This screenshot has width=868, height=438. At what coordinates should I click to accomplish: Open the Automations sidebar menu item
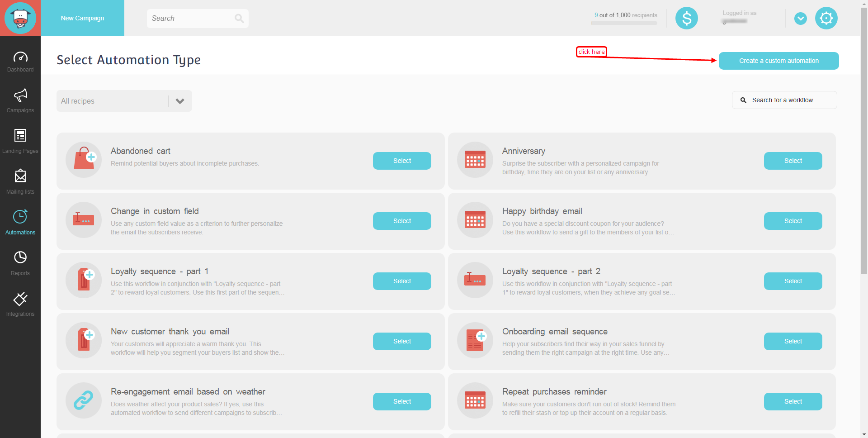tap(20, 222)
